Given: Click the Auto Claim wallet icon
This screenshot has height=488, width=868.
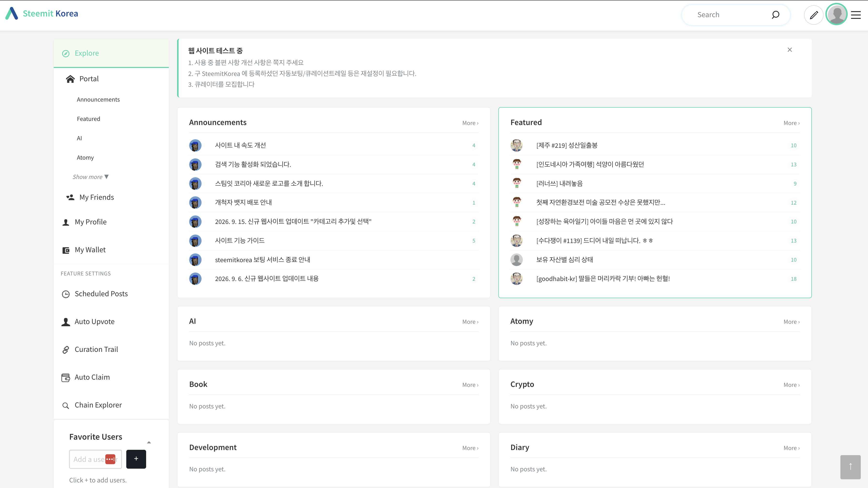Looking at the screenshot, I should [66, 377].
